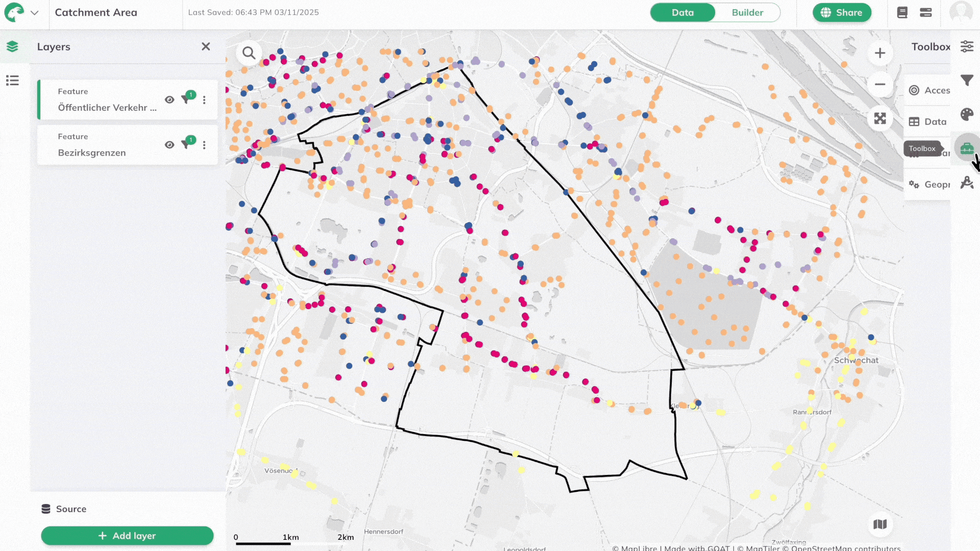Open the Toolbox panel icon
Screen dimensions: 980x551
[967, 148]
